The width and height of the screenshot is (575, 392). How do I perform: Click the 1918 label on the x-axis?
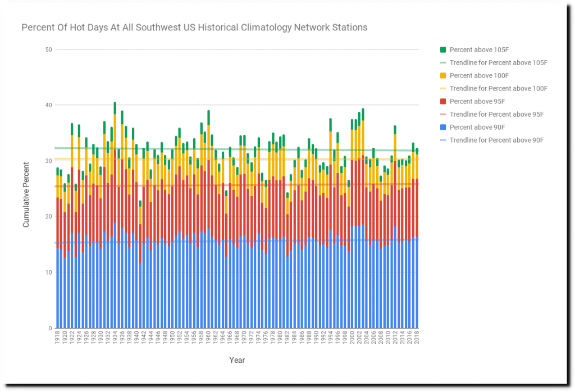[x=57, y=338]
